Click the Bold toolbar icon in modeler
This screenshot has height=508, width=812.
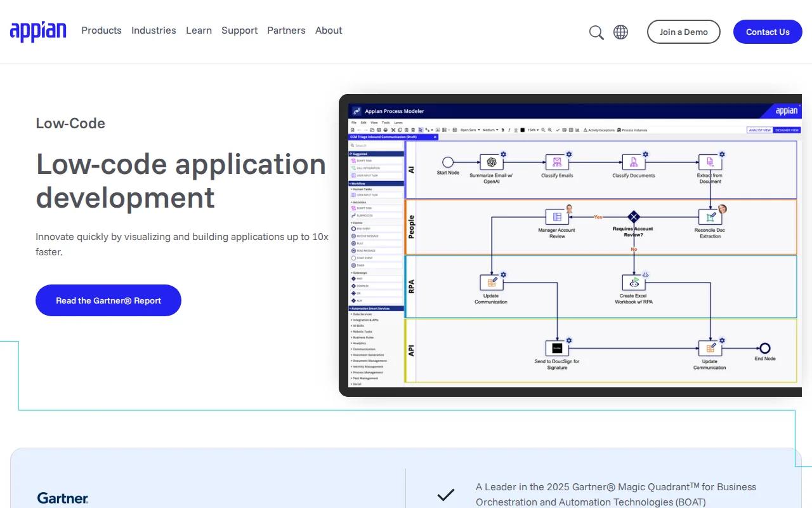[502, 130]
